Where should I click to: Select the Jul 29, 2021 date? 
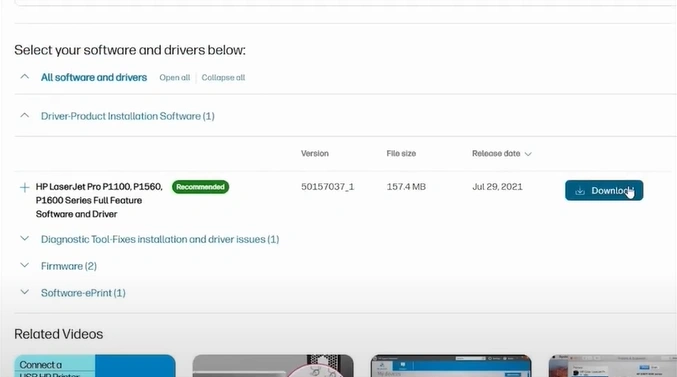pyautogui.click(x=497, y=187)
